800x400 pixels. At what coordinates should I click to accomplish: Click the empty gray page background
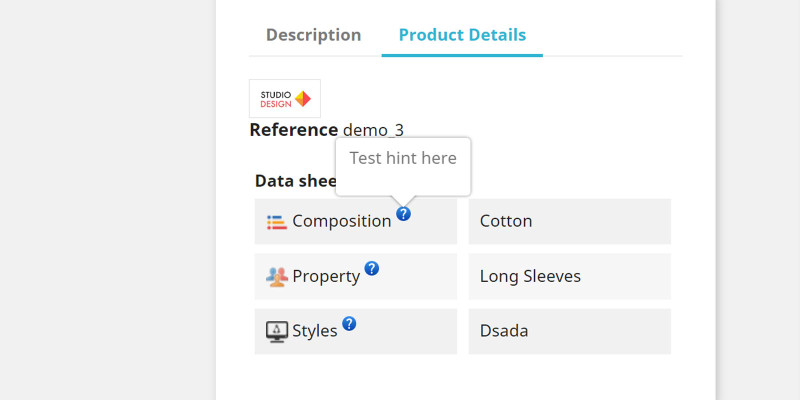click(x=100, y=200)
